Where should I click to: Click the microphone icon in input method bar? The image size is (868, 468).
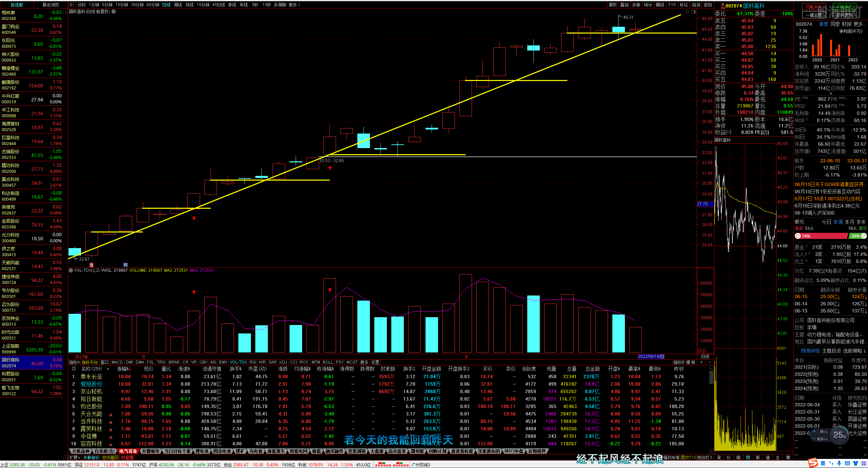click(x=839, y=463)
